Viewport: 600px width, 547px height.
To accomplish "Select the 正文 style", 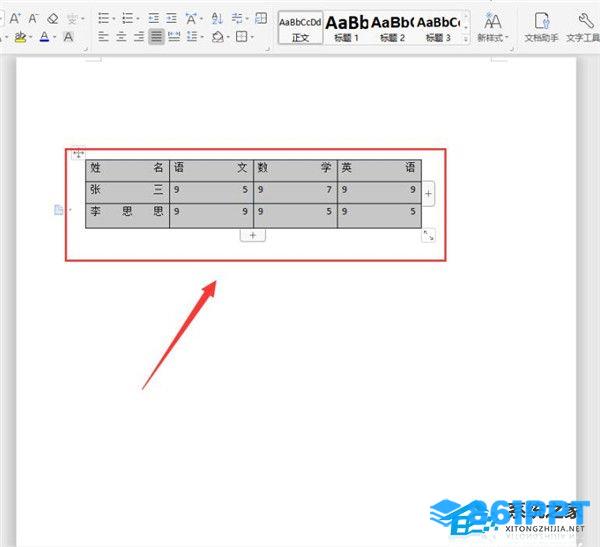I will pos(300,28).
